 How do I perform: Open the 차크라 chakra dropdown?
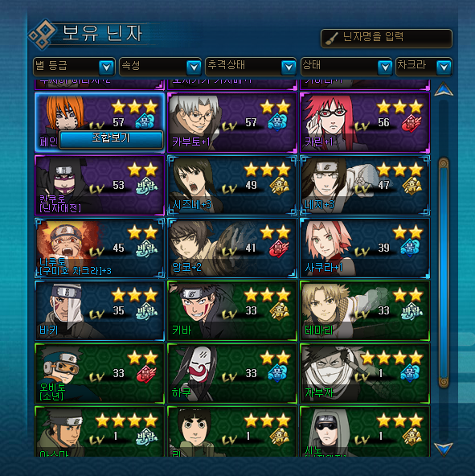pos(424,67)
